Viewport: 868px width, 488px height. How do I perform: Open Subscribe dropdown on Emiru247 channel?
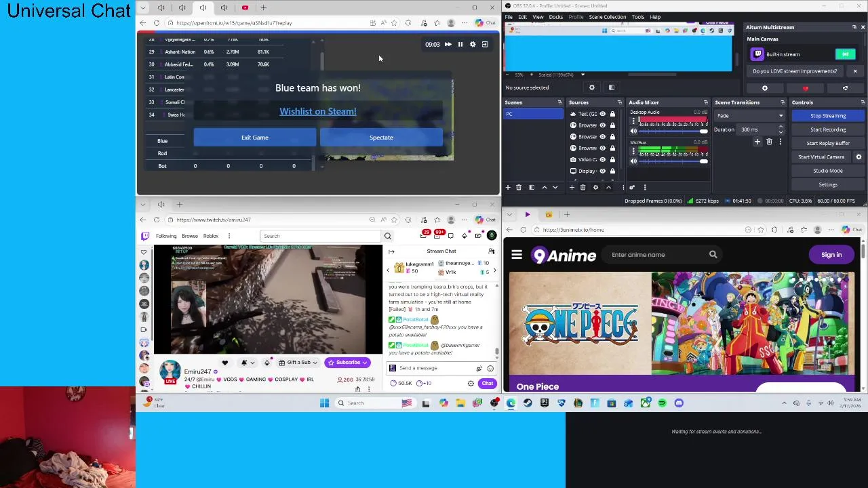coord(347,363)
